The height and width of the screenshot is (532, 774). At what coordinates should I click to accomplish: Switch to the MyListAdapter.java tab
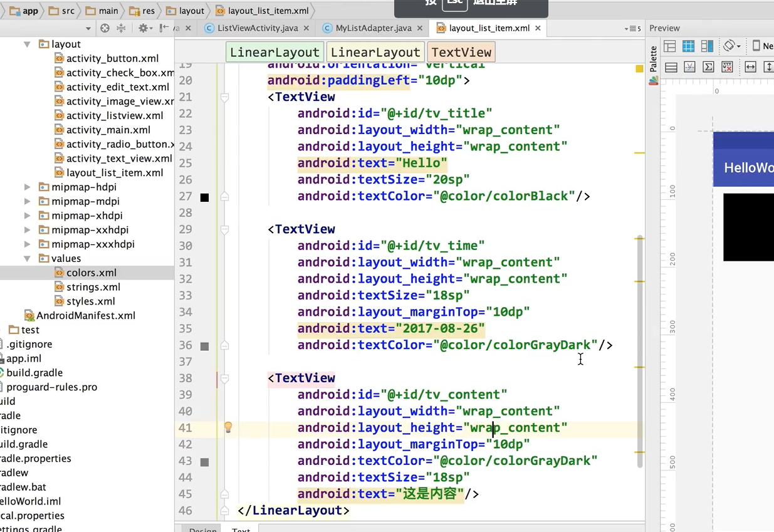click(373, 28)
